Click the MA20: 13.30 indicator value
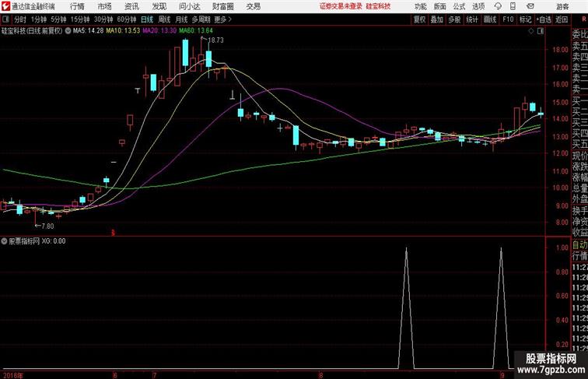Screen dimensions: 588x379 click(159, 31)
